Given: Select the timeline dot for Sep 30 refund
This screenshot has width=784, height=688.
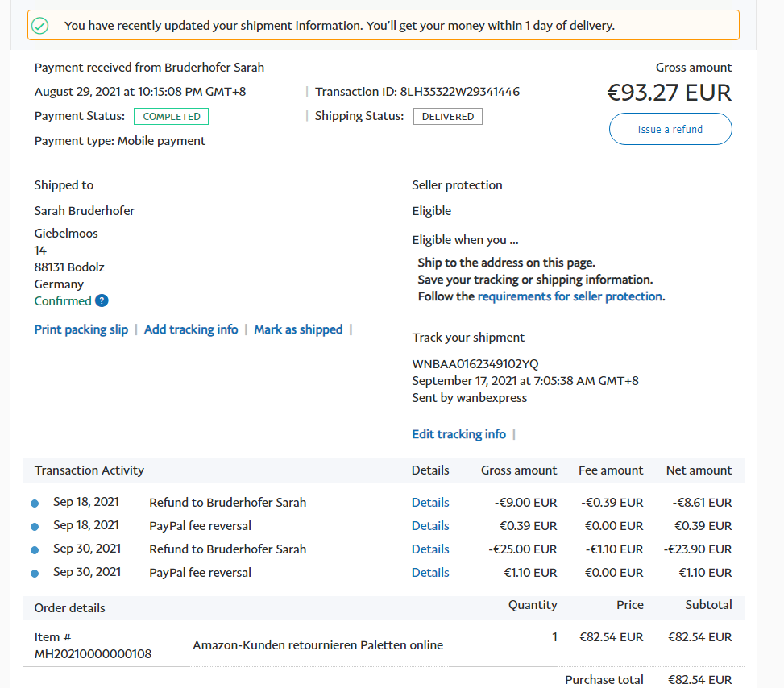Looking at the screenshot, I should tap(35, 550).
